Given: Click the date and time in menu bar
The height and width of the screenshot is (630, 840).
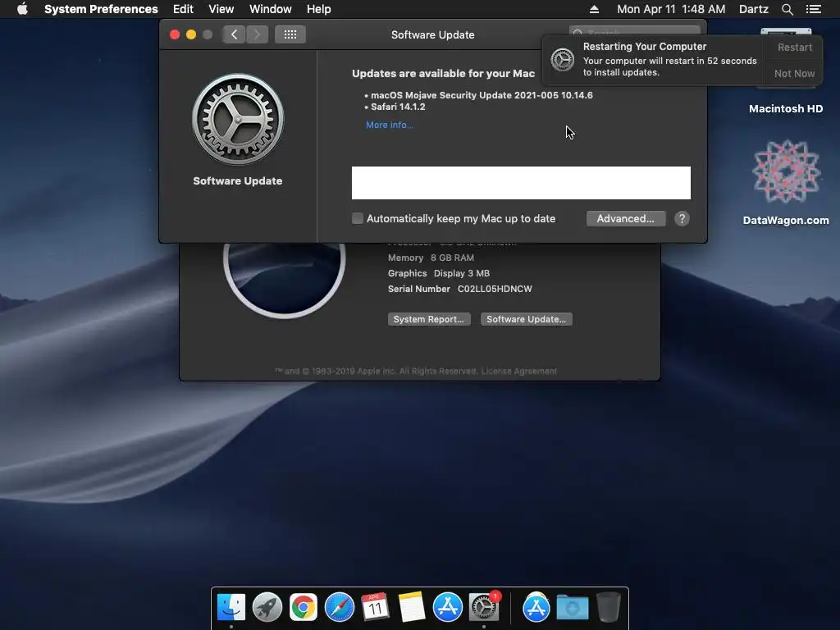Looking at the screenshot, I should (x=671, y=9).
